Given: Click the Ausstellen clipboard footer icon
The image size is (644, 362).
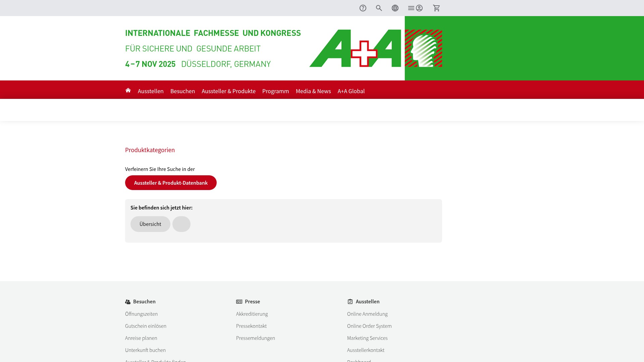Looking at the screenshot, I should click(x=350, y=302).
